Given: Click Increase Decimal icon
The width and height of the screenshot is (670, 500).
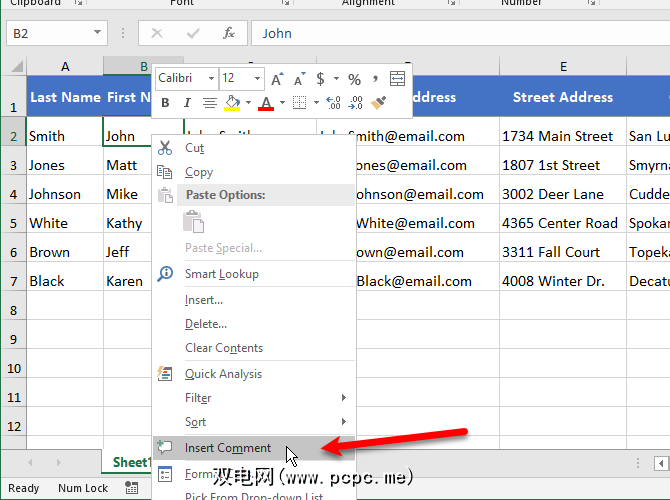Looking at the screenshot, I should (333, 103).
